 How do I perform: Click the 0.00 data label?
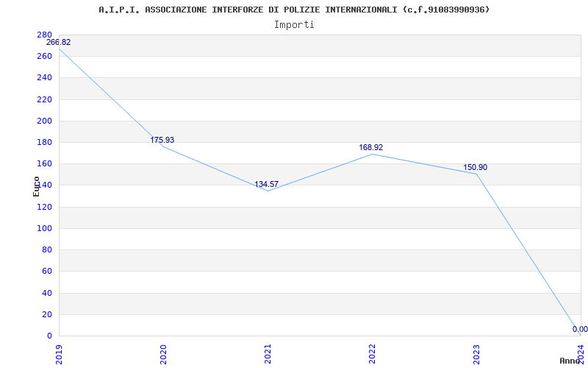580,329
